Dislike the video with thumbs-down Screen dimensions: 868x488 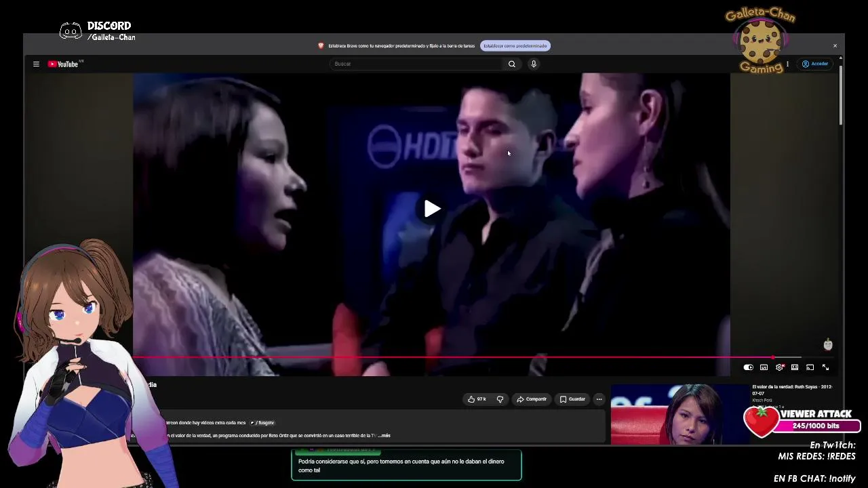click(500, 399)
